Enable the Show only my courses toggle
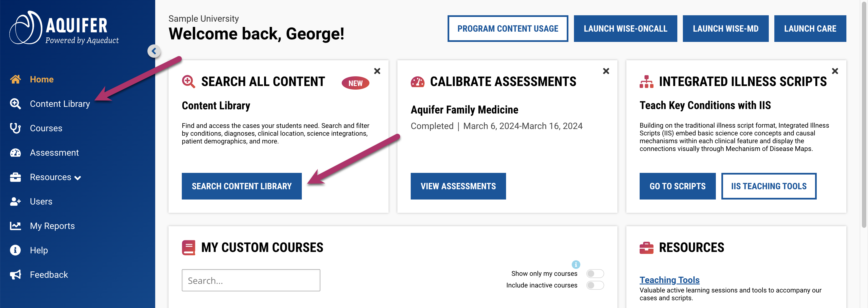This screenshot has height=308, width=868. pyautogui.click(x=594, y=274)
